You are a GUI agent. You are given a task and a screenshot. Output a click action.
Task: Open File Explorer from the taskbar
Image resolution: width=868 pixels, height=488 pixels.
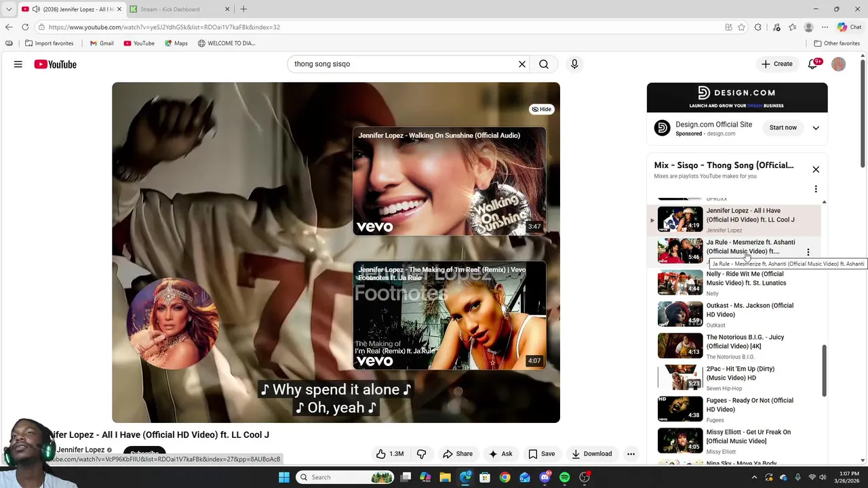tap(446, 477)
